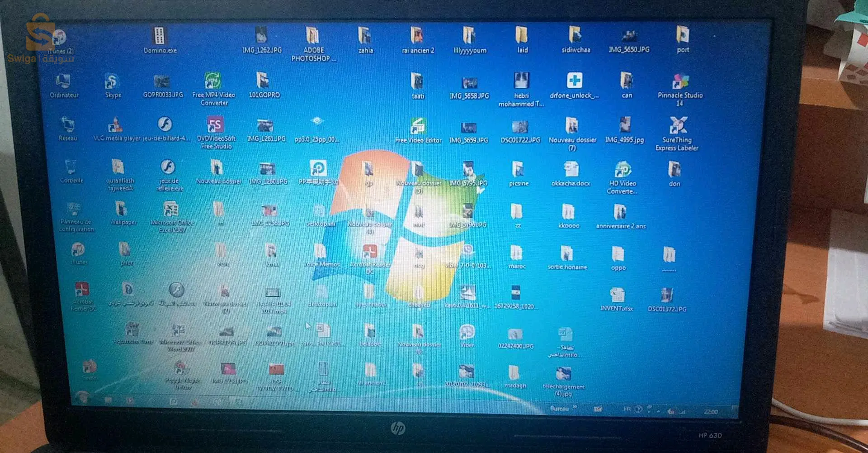Click the Domino.exe desktop icon

pyautogui.click(x=160, y=37)
